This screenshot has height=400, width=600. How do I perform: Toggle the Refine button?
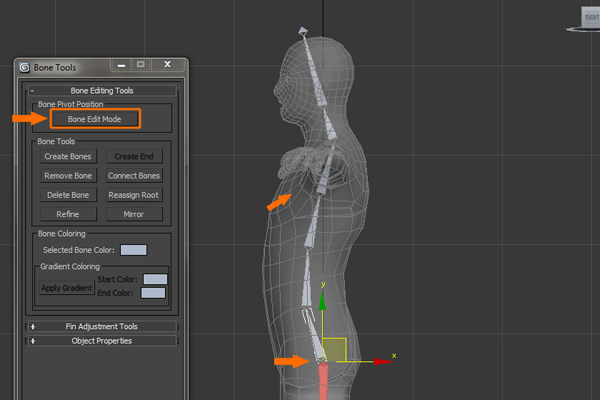click(68, 214)
